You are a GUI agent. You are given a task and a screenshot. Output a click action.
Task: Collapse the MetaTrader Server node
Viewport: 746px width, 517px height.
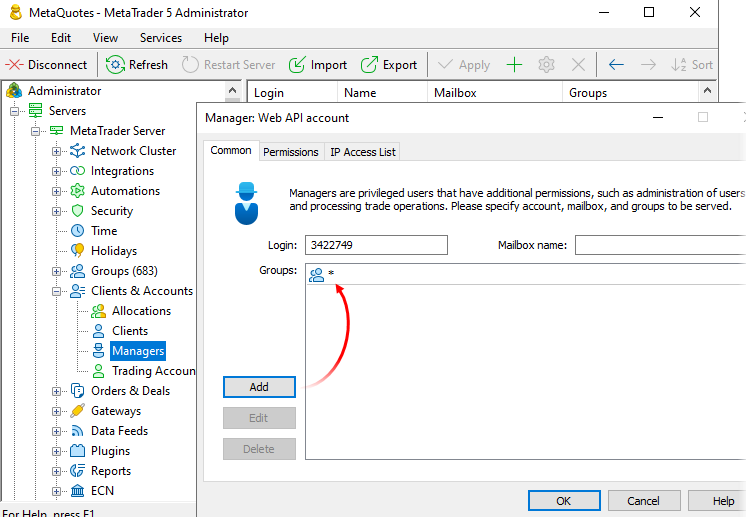point(36,131)
